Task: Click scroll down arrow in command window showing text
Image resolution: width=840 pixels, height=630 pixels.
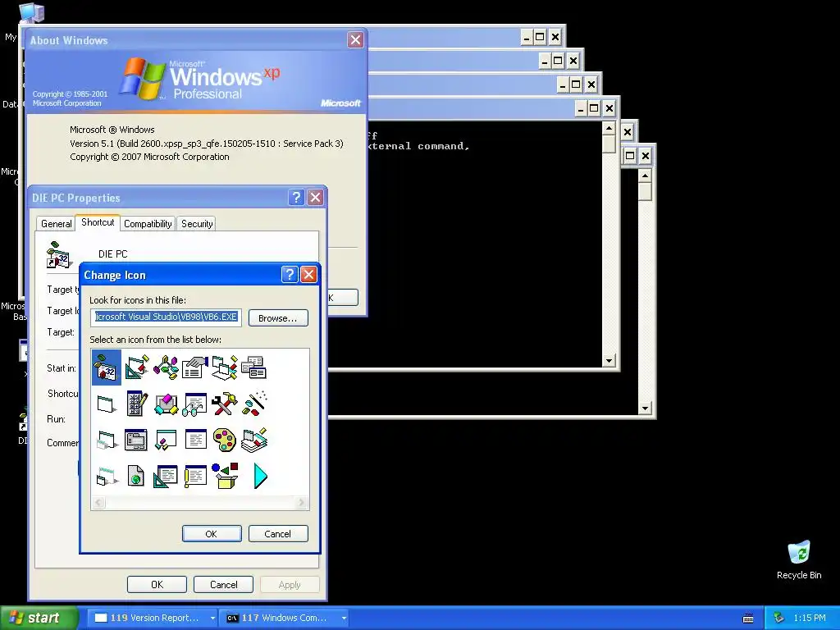Action: (609, 361)
